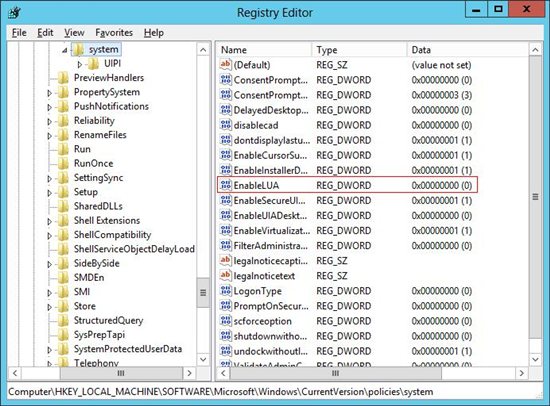Click the tree pane down scroll arrow
Image resolution: width=550 pixels, height=406 pixels.
[x=203, y=359]
